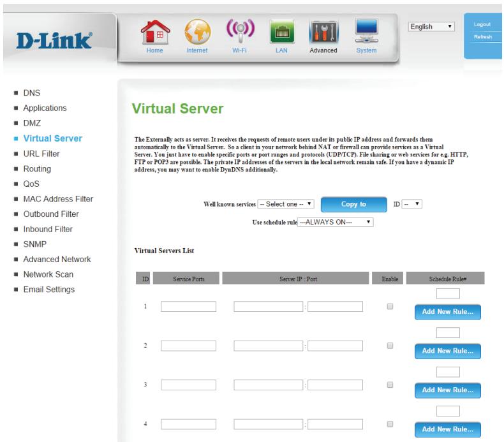Open the Home house icon
504x442 pixels.
click(155, 32)
